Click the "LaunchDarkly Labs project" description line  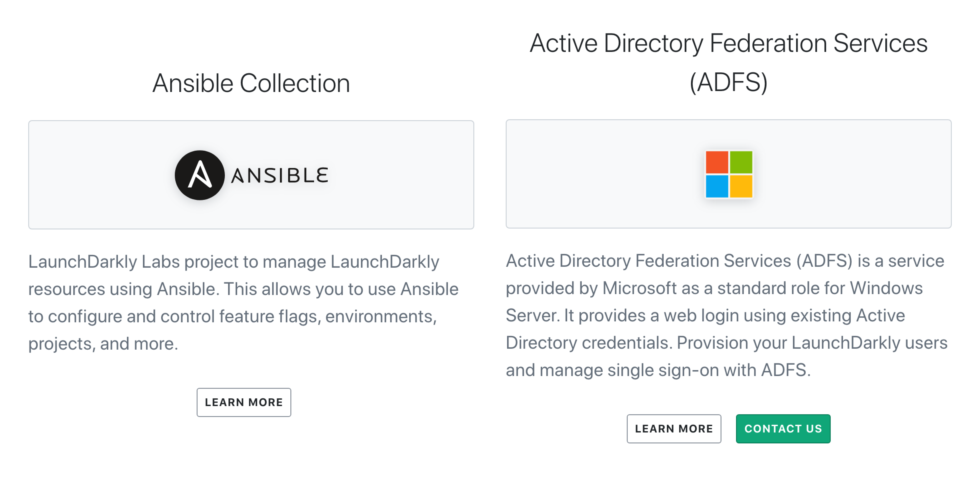[x=234, y=262]
